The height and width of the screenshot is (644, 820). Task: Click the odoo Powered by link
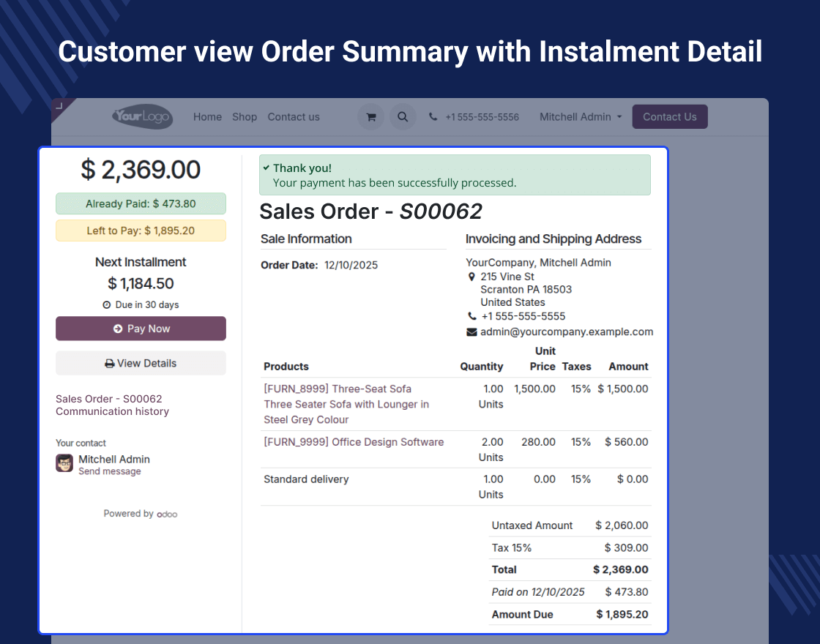click(167, 514)
